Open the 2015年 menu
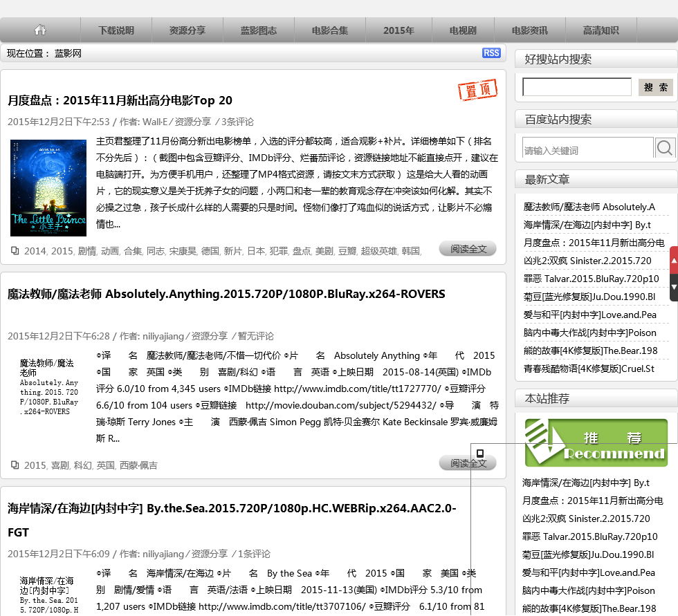This screenshot has height=616, width=678. [x=398, y=30]
